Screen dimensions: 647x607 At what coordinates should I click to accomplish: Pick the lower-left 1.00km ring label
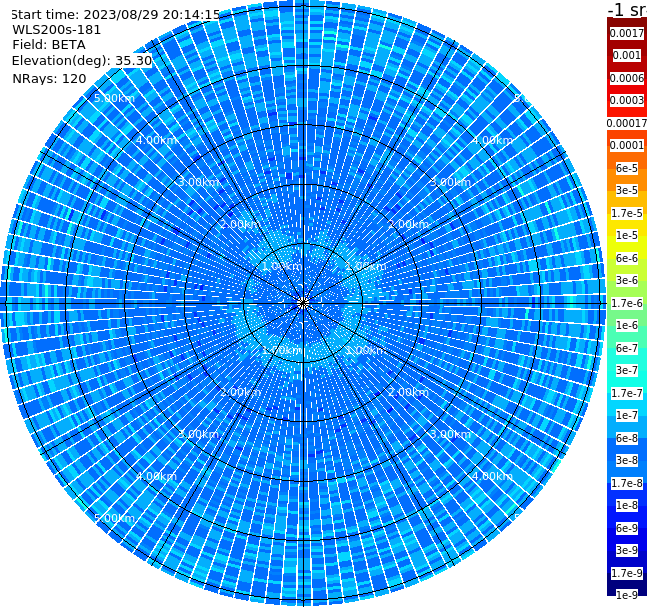click(x=283, y=350)
